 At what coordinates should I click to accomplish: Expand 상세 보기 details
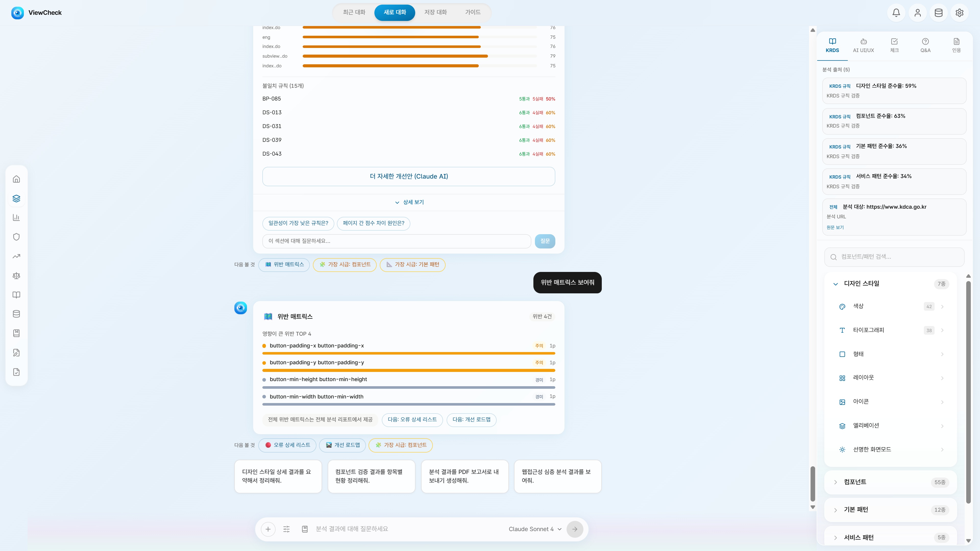[x=409, y=202]
